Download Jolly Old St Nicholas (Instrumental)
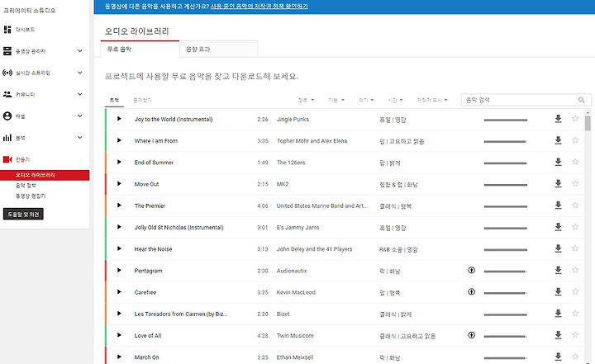The image size is (595, 364). click(x=558, y=227)
